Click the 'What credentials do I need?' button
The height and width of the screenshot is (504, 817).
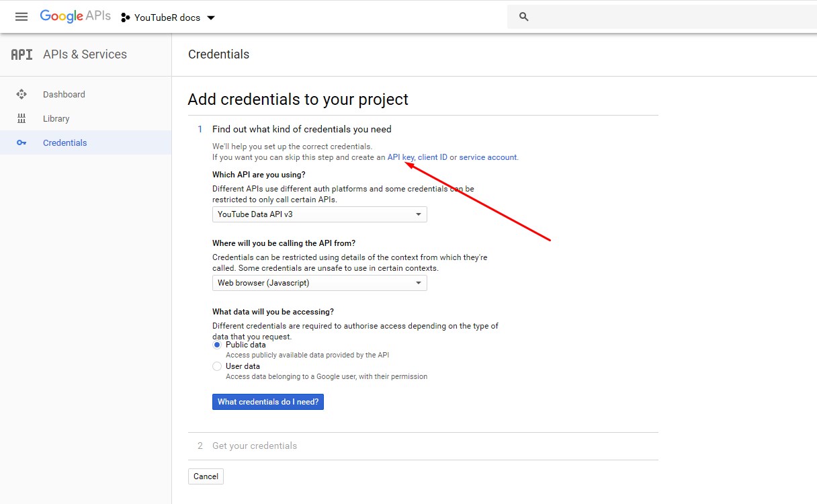(268, 402)
